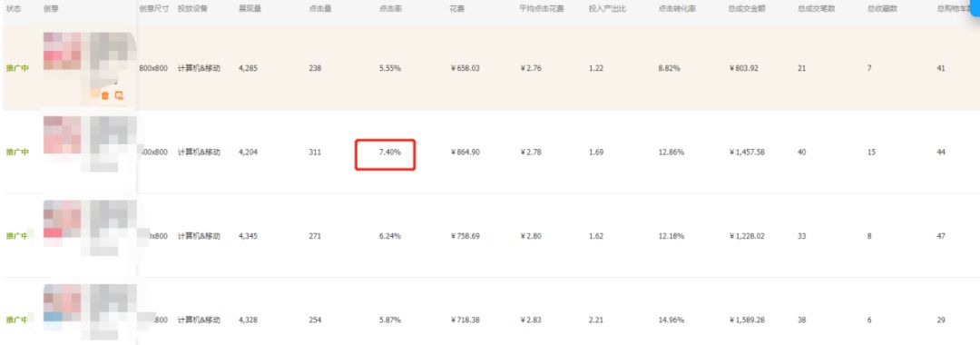This screenshot has height=345, width=980.
Task: Select the click rate 5.87%
Action: [390, 320]
